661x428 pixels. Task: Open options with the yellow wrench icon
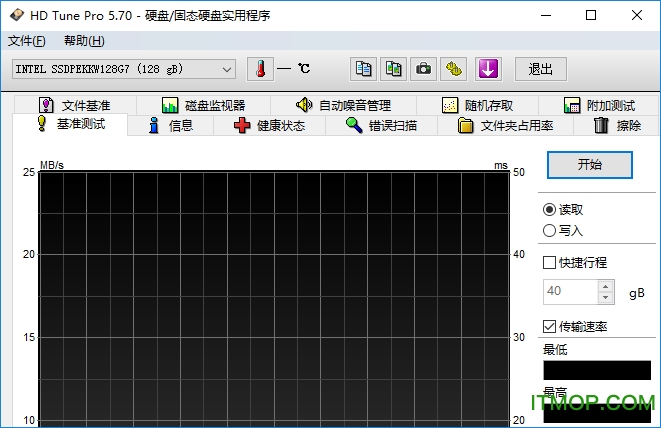click(454, 69)
